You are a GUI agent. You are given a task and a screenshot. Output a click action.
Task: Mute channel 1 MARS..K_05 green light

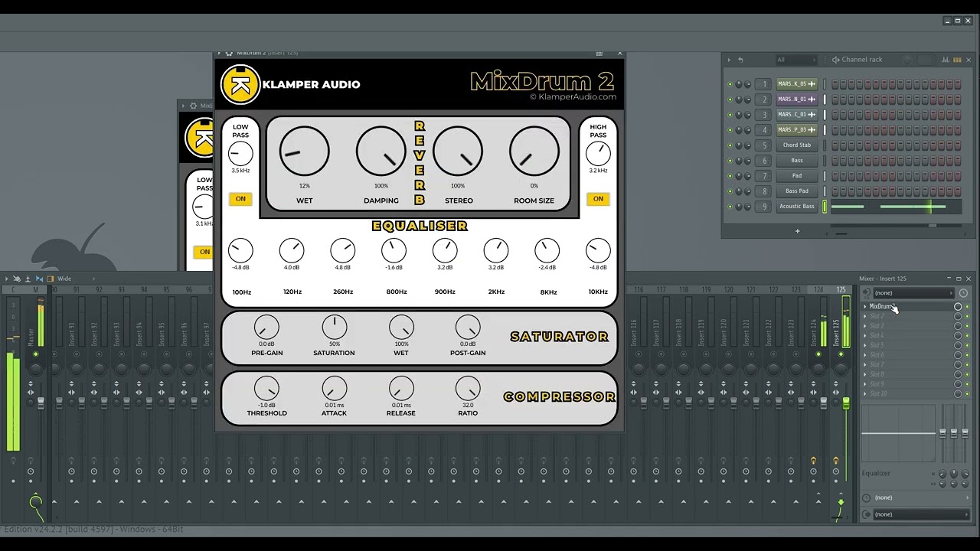pyautogui.click(x=730, y=84)
